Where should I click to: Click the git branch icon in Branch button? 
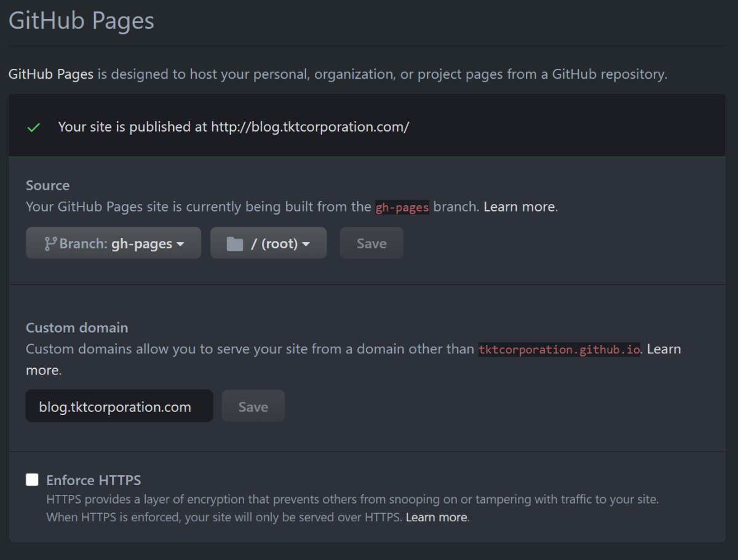50,244
